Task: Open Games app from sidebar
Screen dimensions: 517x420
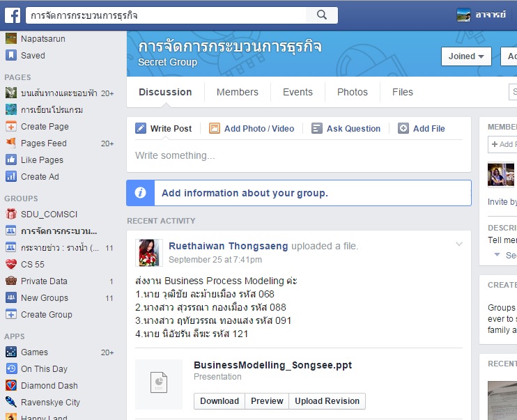Action: (34, 352)
